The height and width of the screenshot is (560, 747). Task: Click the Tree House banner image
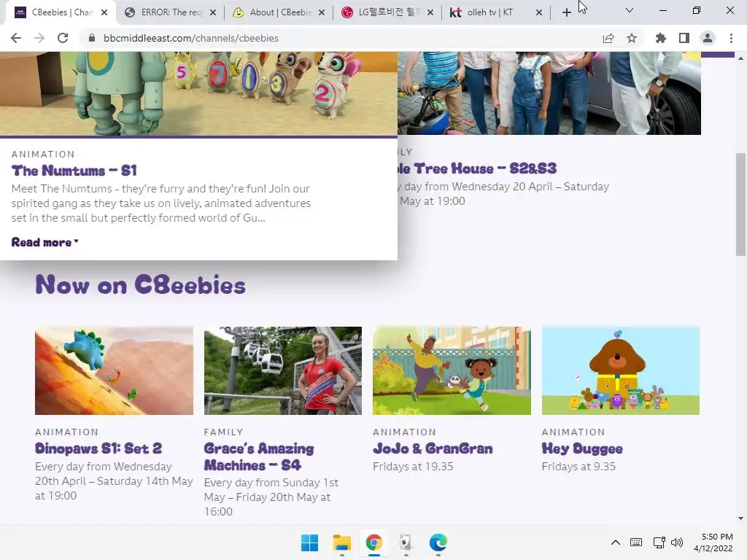click(549, 93)
